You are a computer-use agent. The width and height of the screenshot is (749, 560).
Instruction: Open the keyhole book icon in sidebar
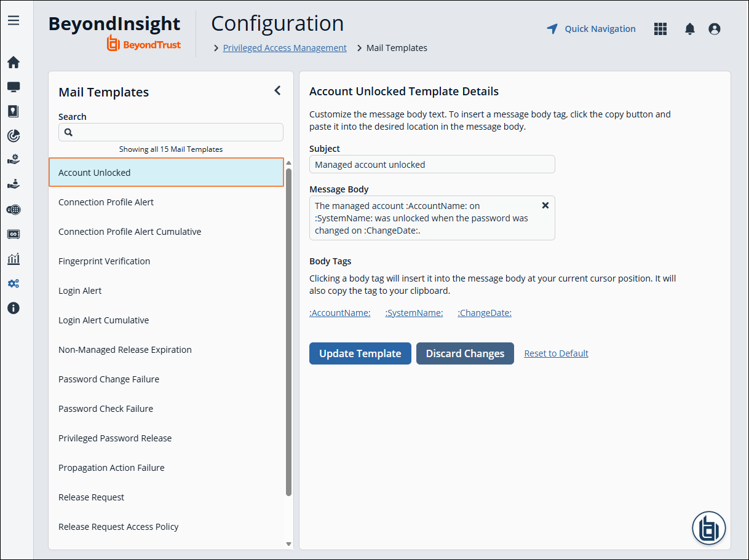coord(14,111)
